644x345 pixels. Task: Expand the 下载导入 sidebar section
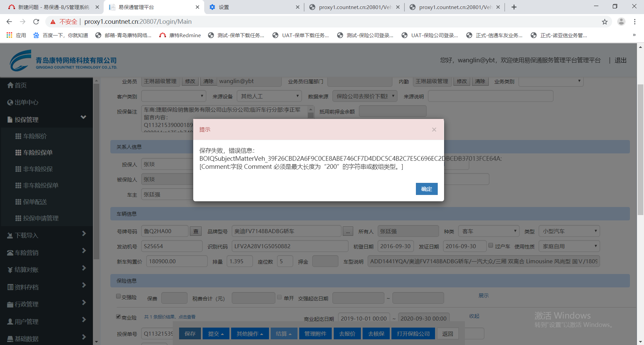(x=46, y=235)
